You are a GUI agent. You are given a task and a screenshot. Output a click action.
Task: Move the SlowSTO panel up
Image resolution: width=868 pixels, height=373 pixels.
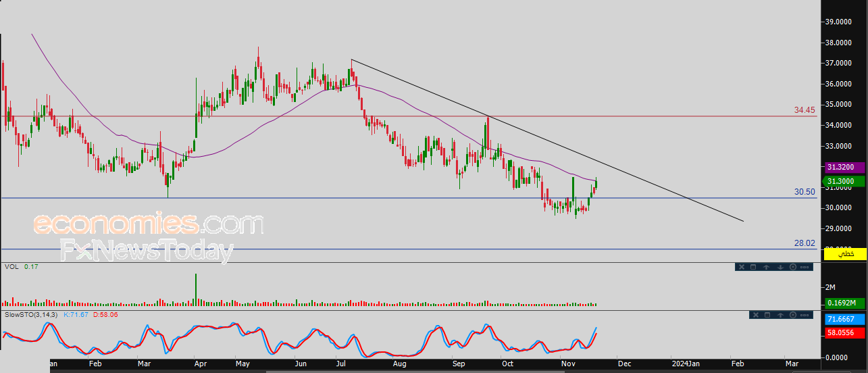tap(780, 315)
